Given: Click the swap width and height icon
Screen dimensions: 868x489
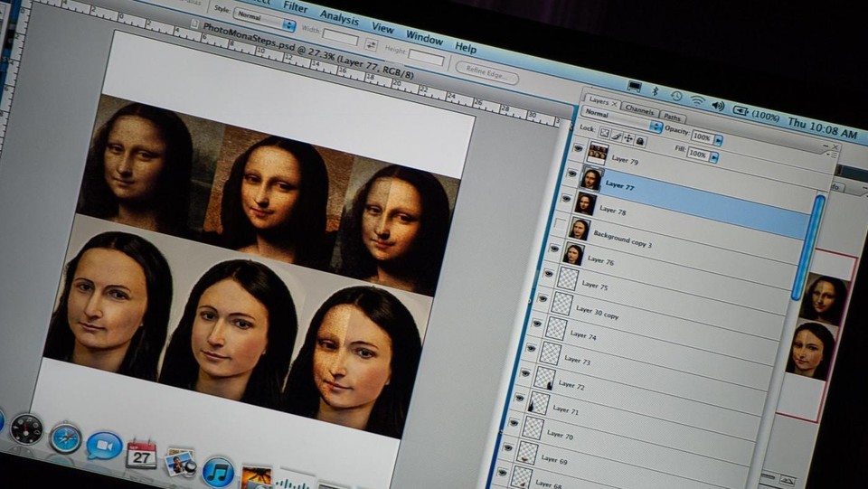Looking at the screenshot, I should [371, 45].
